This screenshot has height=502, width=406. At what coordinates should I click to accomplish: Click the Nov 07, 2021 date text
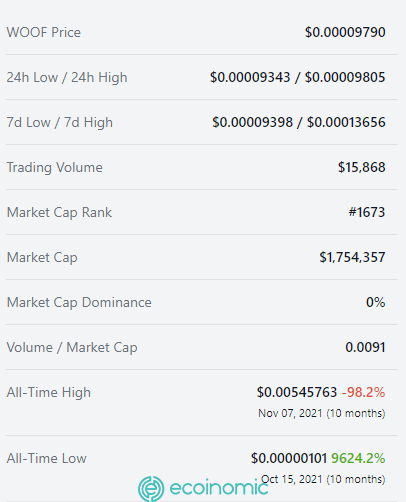(290, 413)
